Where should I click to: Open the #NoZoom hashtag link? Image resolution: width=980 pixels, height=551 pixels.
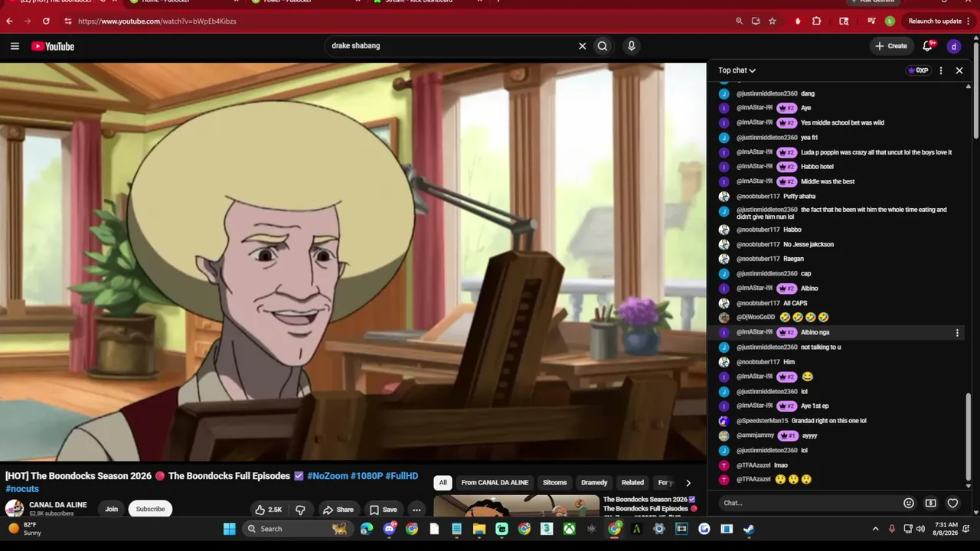(328, 476)
